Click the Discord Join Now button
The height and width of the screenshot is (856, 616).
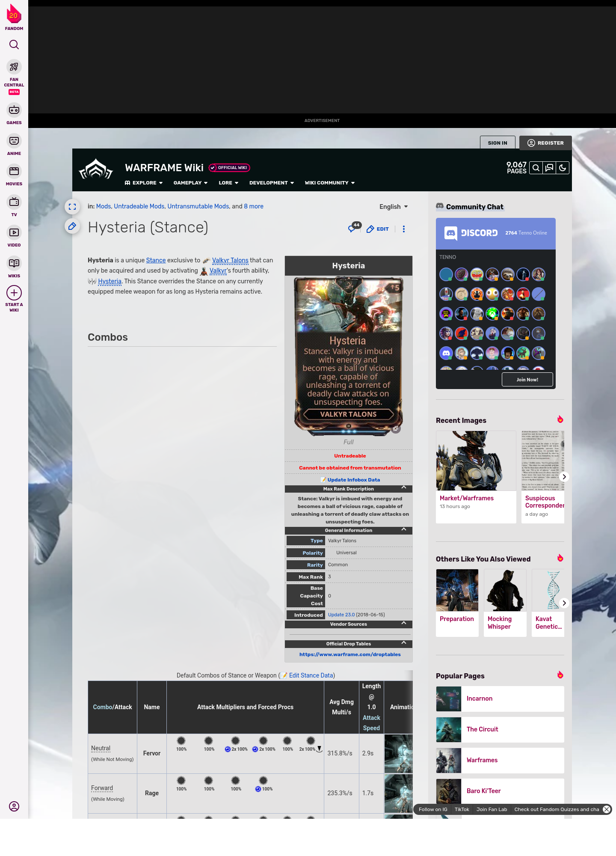pyautogui.click(x=527, y=380)
